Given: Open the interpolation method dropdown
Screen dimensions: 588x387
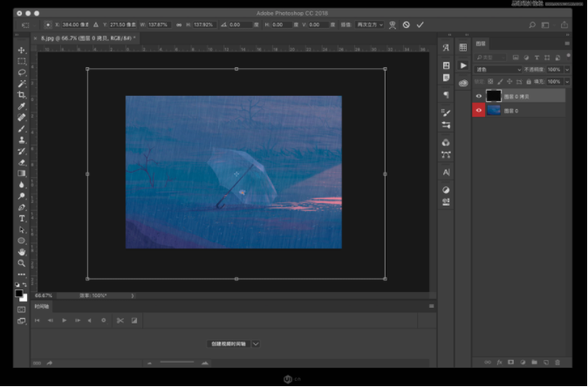Looking at the screenshot, I should pos(369,24).
